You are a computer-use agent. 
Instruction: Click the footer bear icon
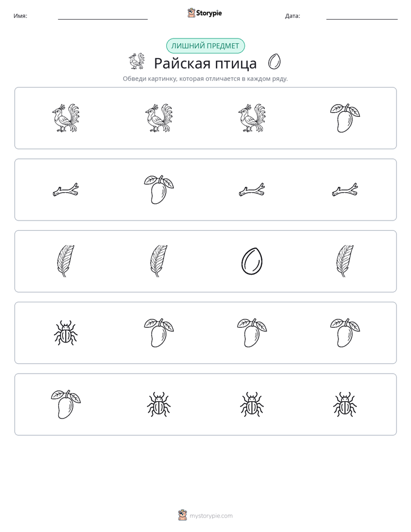coord(182,515)
